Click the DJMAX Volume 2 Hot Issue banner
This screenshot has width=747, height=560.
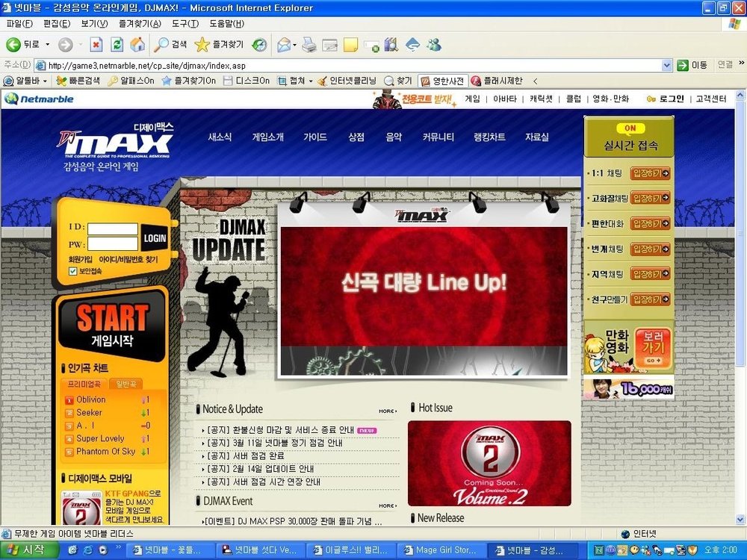click(x=489, y=463)
